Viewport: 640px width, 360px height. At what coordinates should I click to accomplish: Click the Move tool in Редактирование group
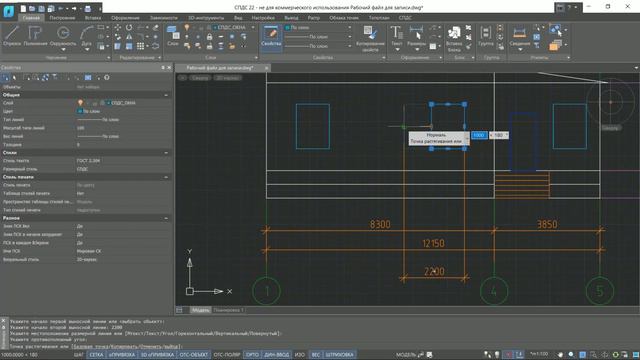(118, 28)
